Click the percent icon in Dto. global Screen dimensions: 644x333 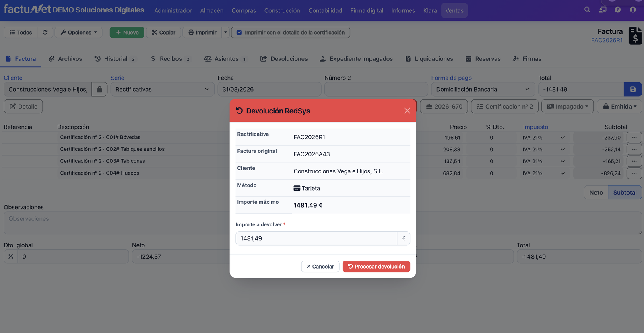click(11, 257)
